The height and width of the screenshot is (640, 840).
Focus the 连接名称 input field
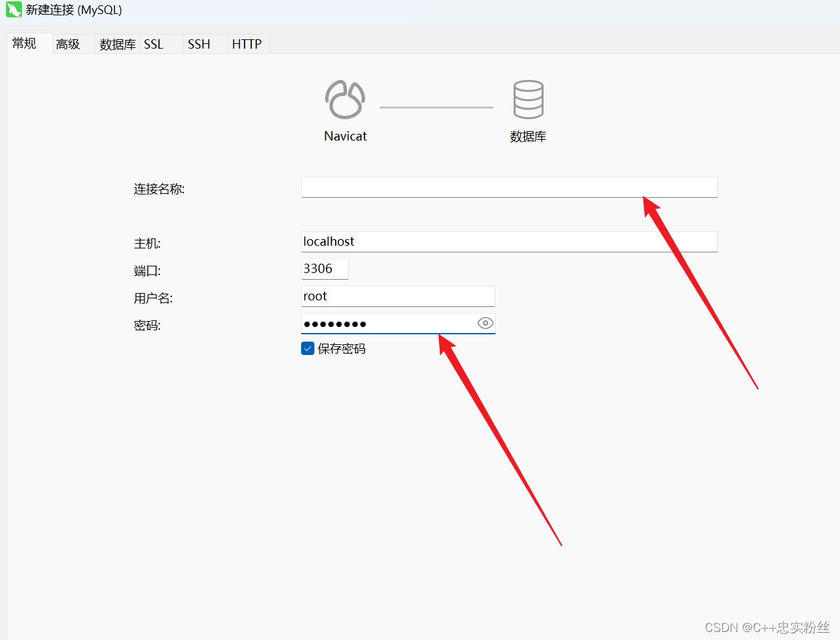[x=509, y=187]
